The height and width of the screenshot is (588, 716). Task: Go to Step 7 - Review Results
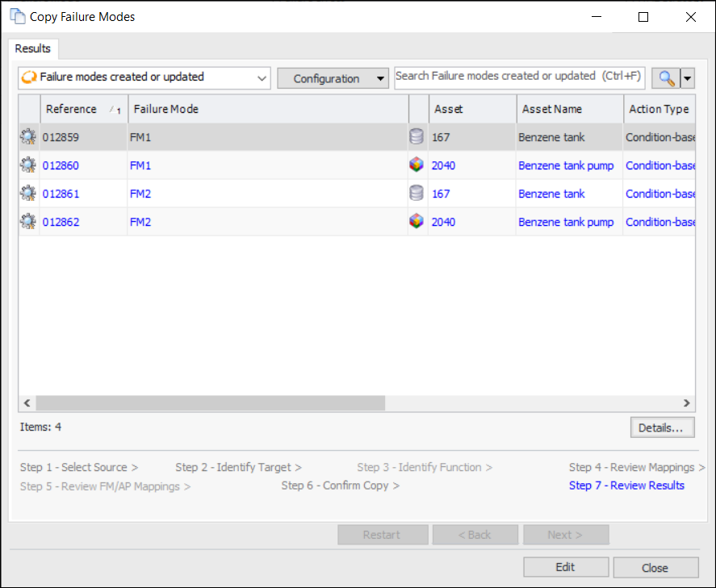tap(626, 486)
